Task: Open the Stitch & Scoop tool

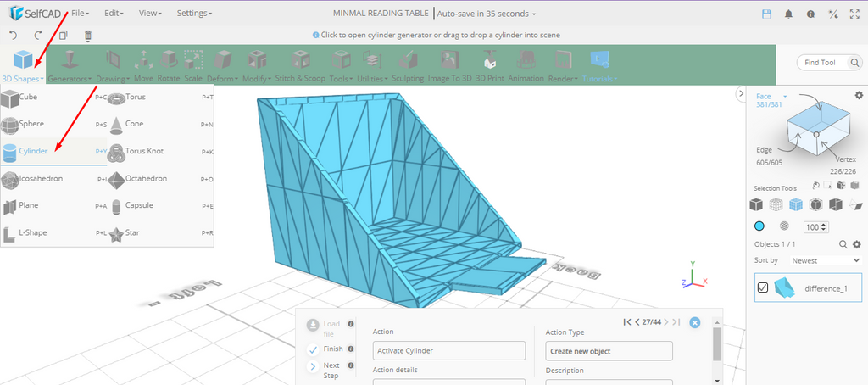Action: point(300,66)
